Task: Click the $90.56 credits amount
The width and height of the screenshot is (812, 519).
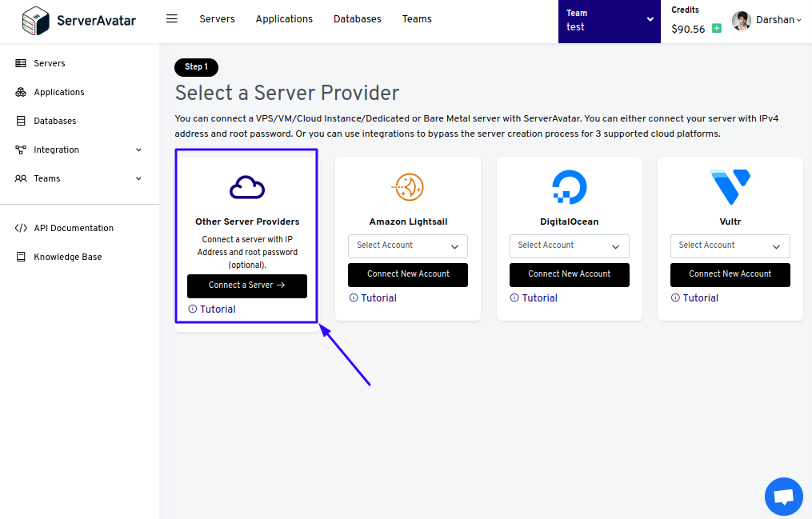Action: [688, 29]
